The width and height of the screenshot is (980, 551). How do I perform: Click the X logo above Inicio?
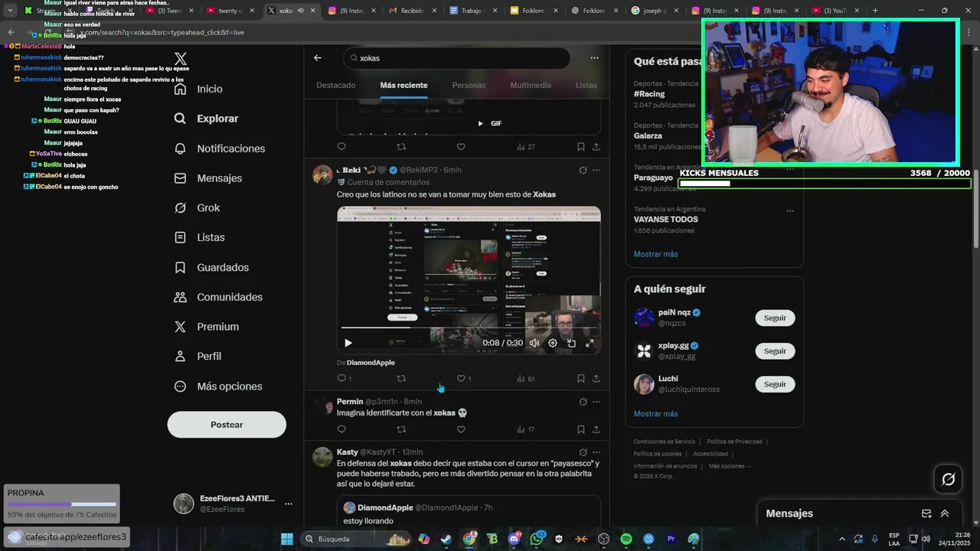(180, 59)
